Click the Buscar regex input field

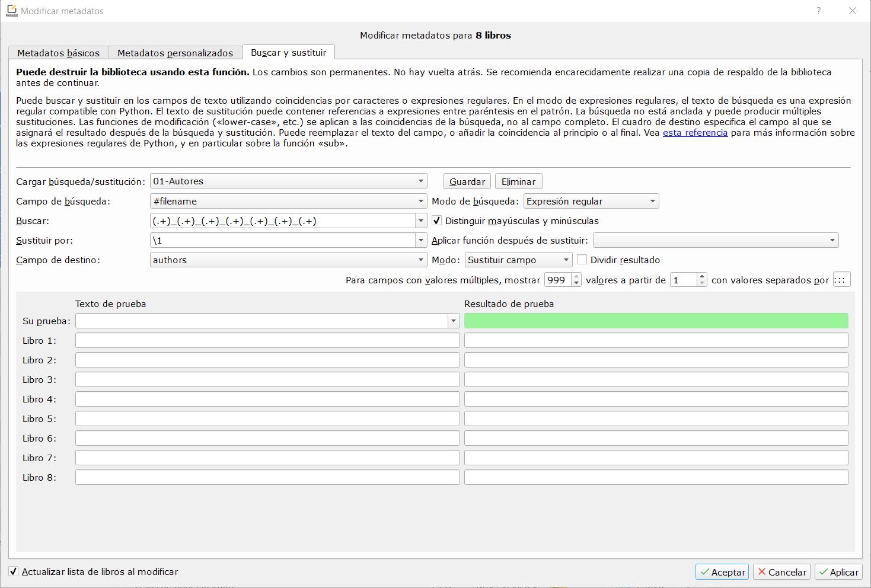tap(283, 221)
